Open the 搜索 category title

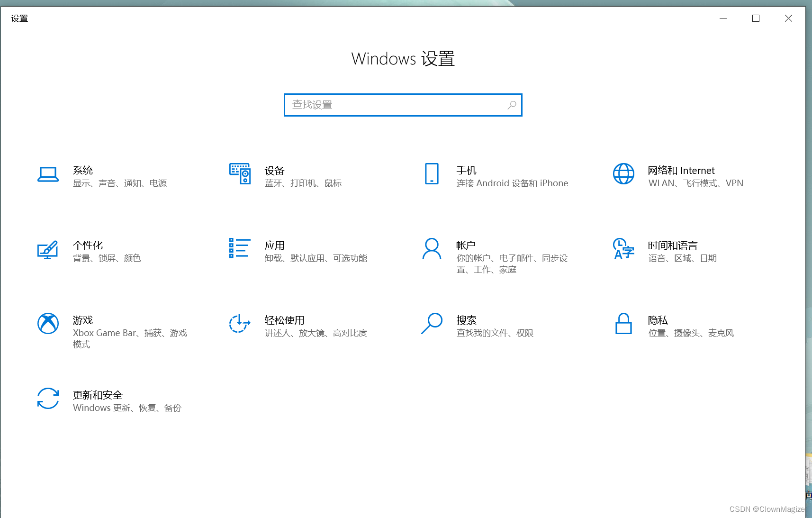point(467,320)
